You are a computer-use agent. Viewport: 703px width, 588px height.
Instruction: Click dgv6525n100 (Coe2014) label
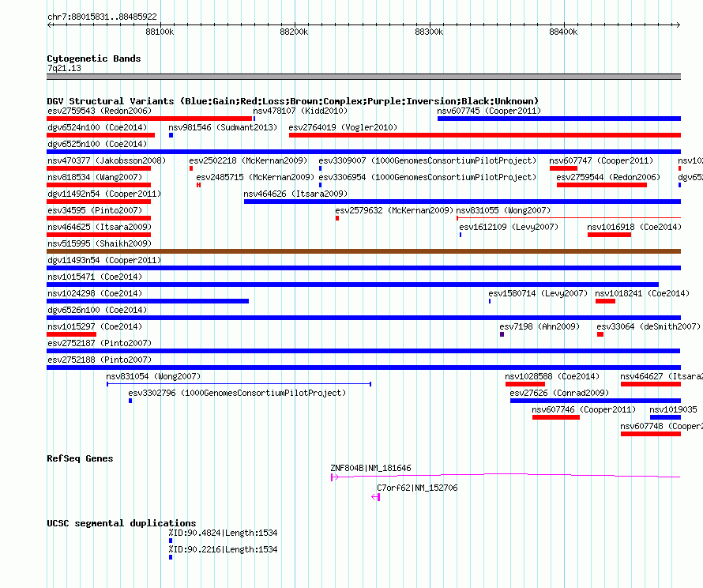(97, 144)
